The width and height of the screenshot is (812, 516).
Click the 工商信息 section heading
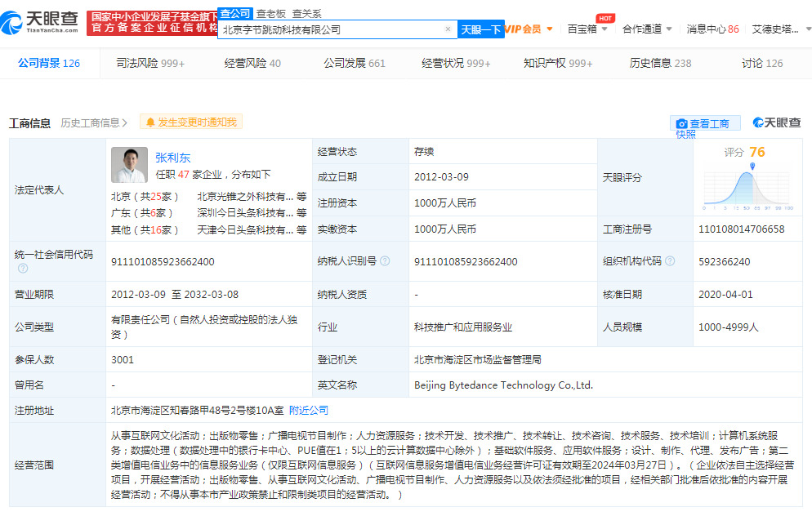(x=29, y=123)
